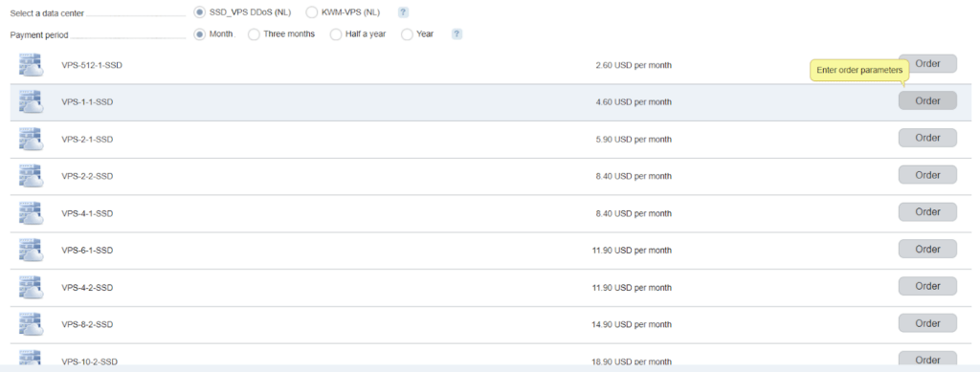Image resolution: width=980 pixels, height=372 pixels.
Task: Click the server icon beside VPS-4-2-SSD
Action: [x=30, y=287]
